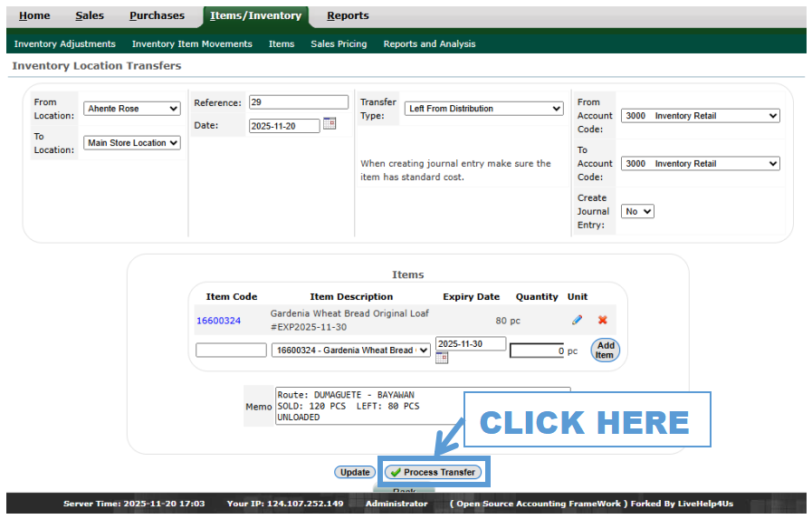Open the Purchases tab

click(157, 15)
